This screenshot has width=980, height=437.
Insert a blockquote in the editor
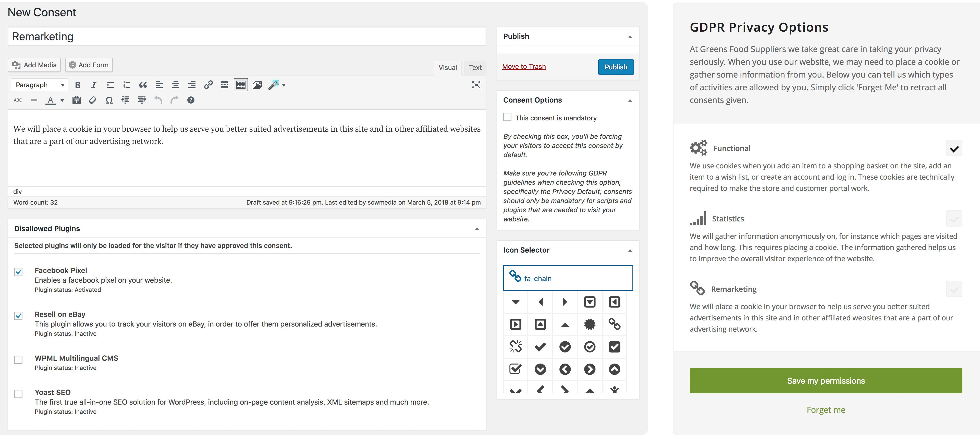click(x=143, y=85)
